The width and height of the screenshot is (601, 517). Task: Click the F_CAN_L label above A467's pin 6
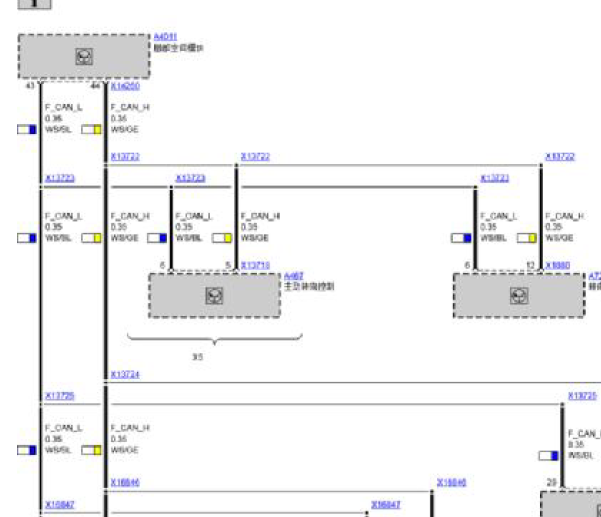pos(194,217)
